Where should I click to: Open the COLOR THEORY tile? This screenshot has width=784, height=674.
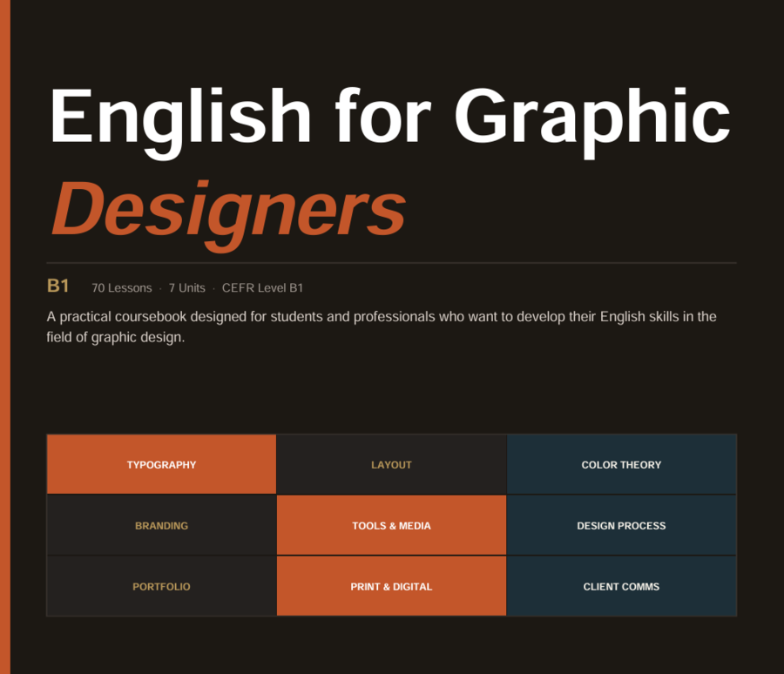[621, 464]
